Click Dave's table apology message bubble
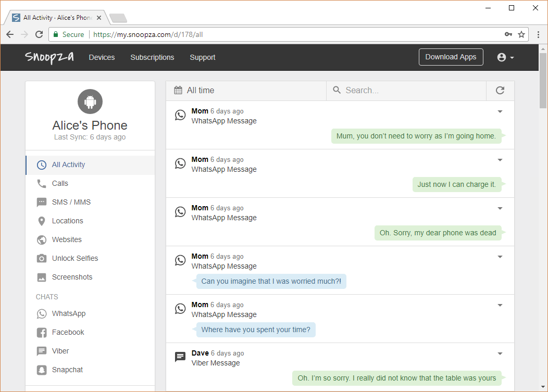This screenshot has height=392, width=548. coord(396,378)
